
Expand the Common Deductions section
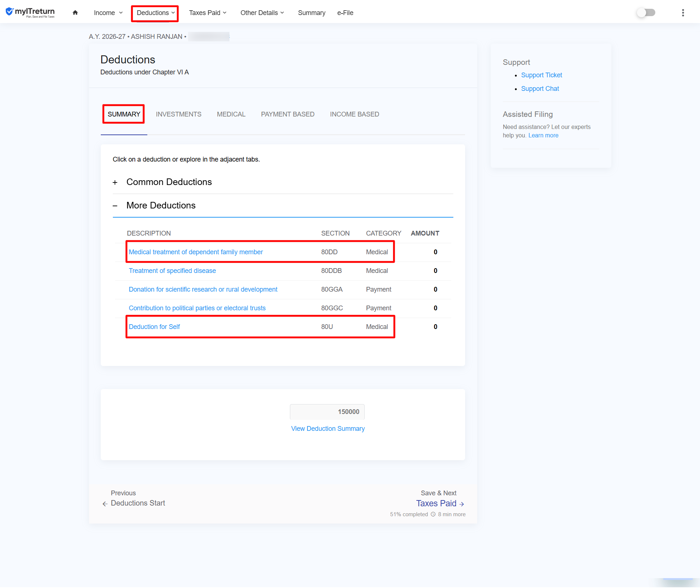283,182
